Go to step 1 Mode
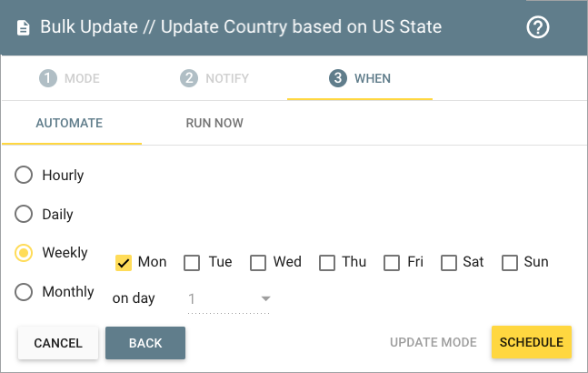Image resolution: width=588 pixels, height=373 pixels. 70,78
